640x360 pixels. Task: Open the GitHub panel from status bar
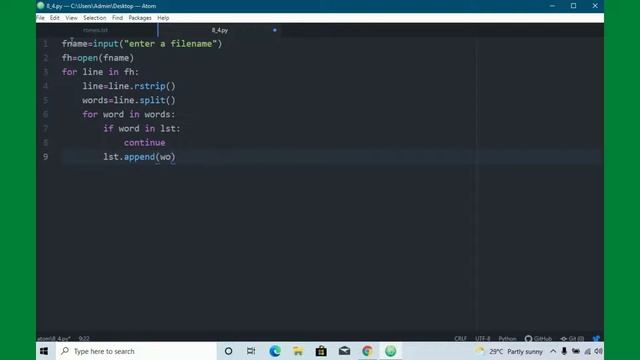pos(538,338)
